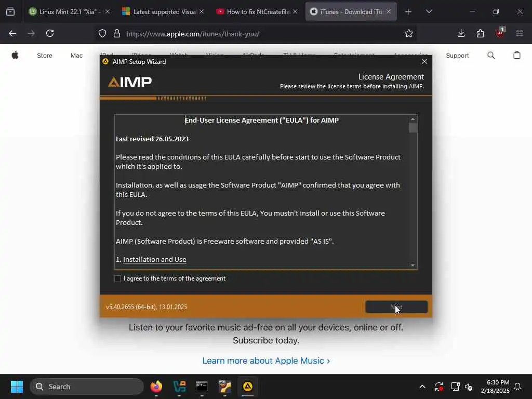This screenshot has height=399, width=532.
Task: Bookmark this page with star icon
Action: click(x=409, y=34)
